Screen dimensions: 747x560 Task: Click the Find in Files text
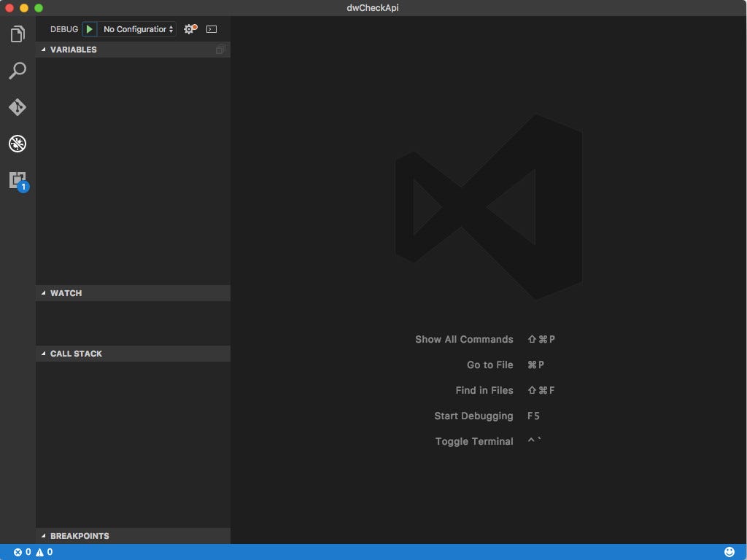tap(484, 390)
